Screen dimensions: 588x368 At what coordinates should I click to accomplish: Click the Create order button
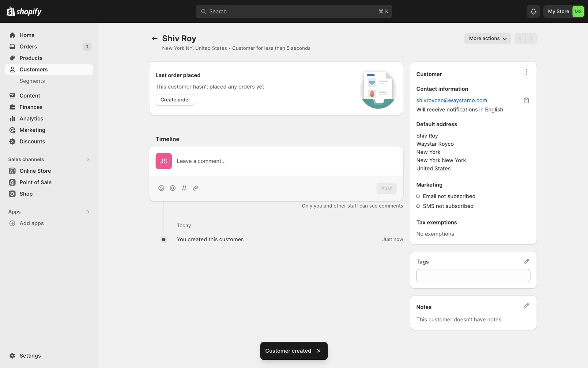pos(175,100)
